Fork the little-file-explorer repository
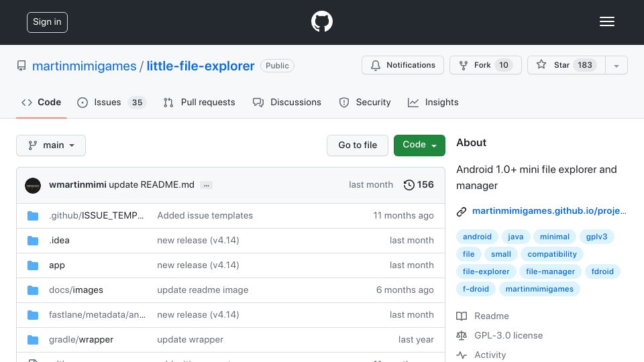The height and width of the screenshot is (362, 644). pos(486,65)
